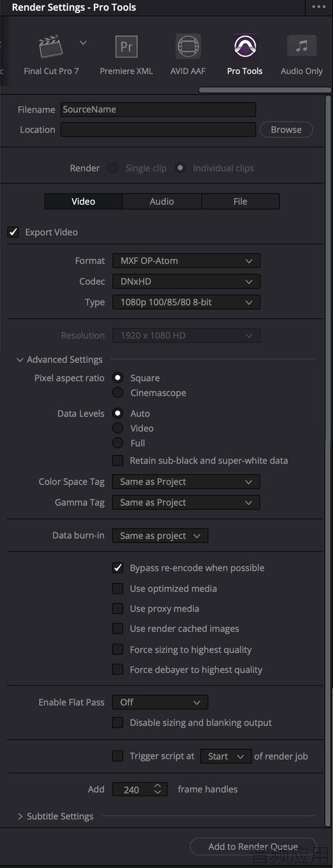
Task: Switch to the File tab
Action: (240, 201)
